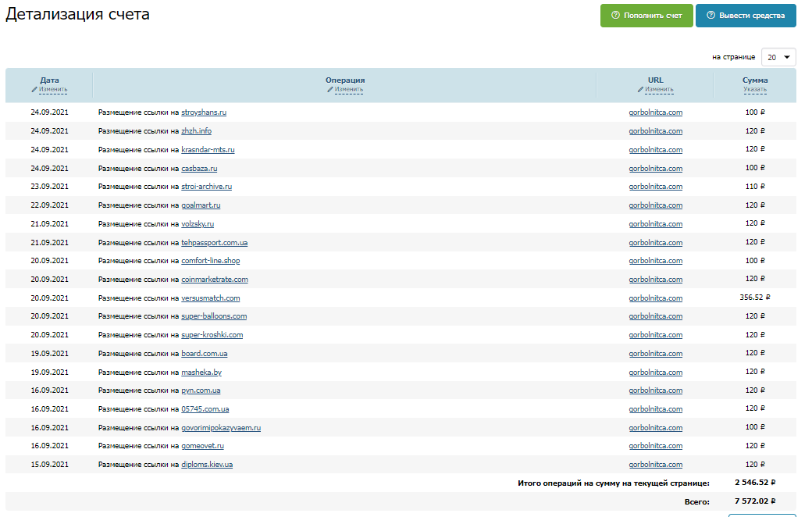Click the help icon on Пополнить счет button
The width and height of the screenshot is (812, 517).
(x=616, y=16)
